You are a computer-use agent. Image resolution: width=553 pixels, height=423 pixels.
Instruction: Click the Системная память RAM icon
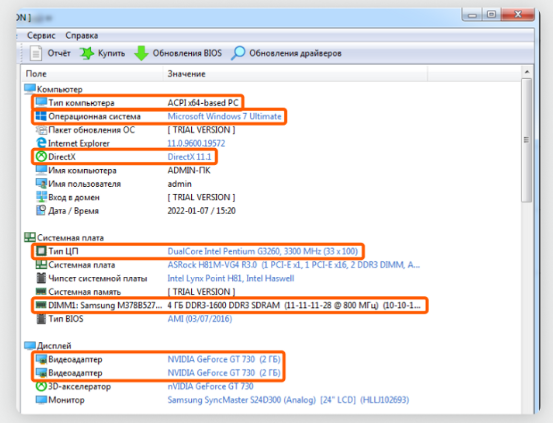click(x=41, y=291)
